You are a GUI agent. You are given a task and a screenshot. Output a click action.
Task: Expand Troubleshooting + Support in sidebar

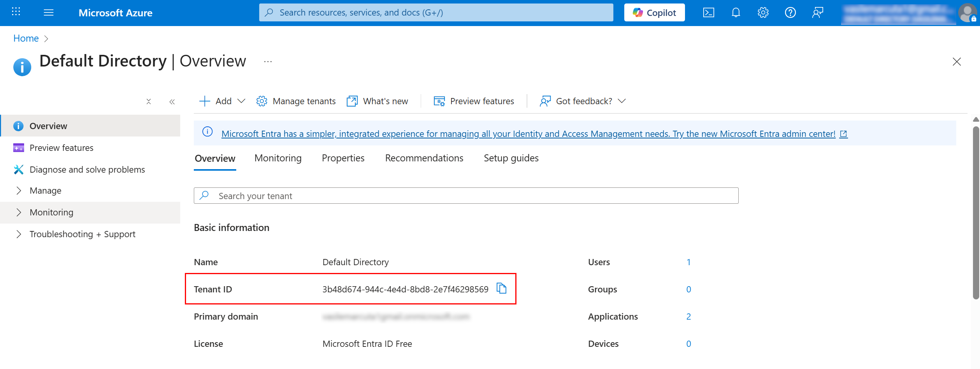(82, 234)
